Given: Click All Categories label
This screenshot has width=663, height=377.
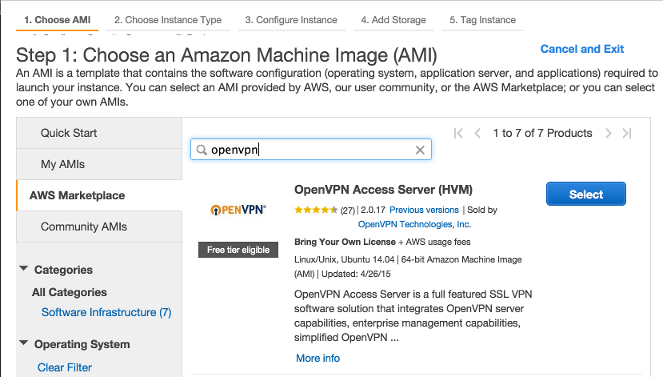Looking at the screenshot, I should (x=69, y=292).
